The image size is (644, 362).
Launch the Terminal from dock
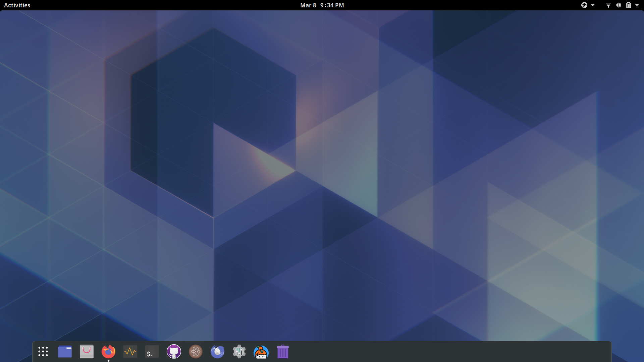152,352
